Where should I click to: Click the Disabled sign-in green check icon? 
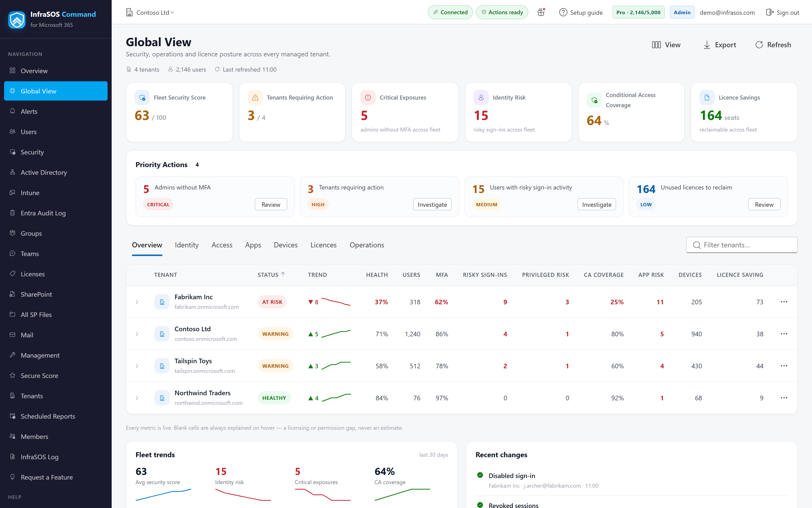tap(480, 475)
